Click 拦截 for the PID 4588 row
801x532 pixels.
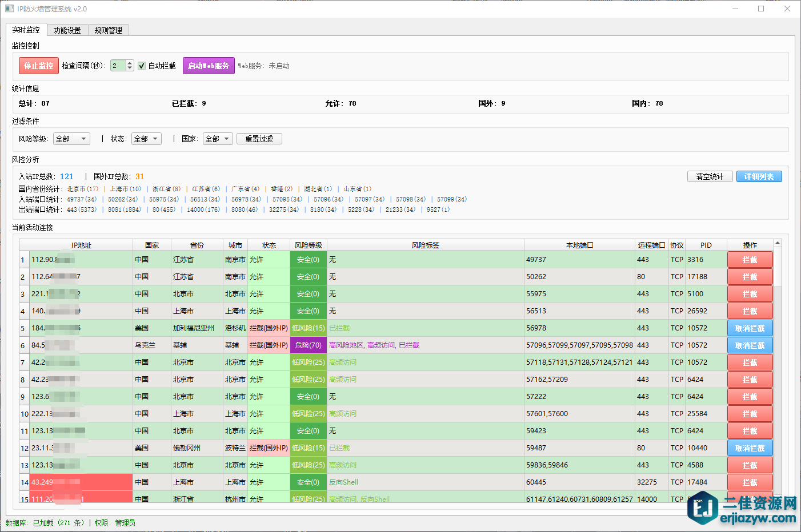tap(750, 465)
